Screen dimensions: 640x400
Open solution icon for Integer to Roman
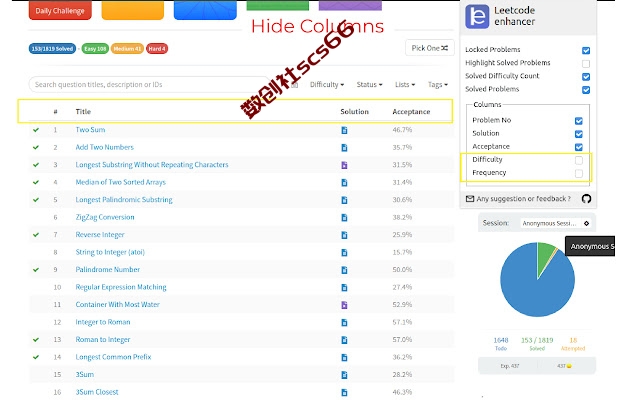[344, 322]
